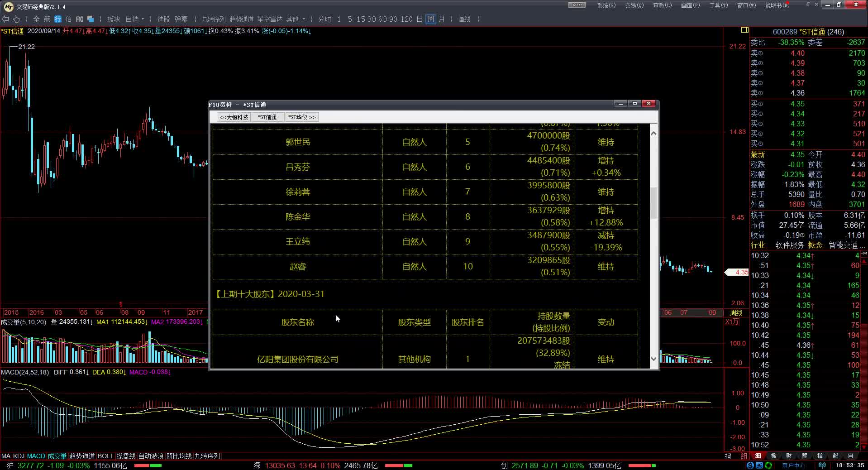Click the 指 button below the chart
The width and height of the screenshot is (868, 470).
pos(728,456)
